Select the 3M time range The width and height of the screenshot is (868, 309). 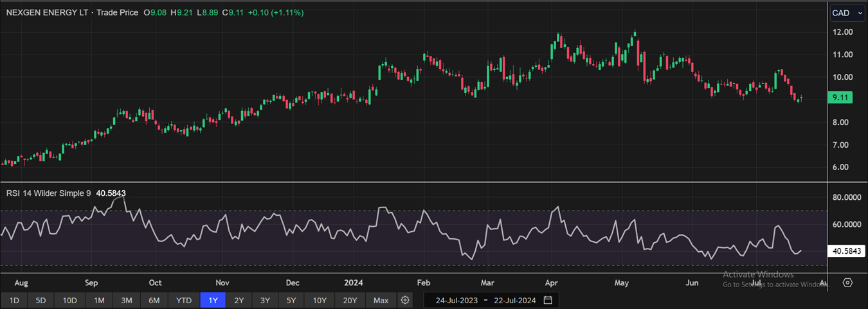pos(127,300)
